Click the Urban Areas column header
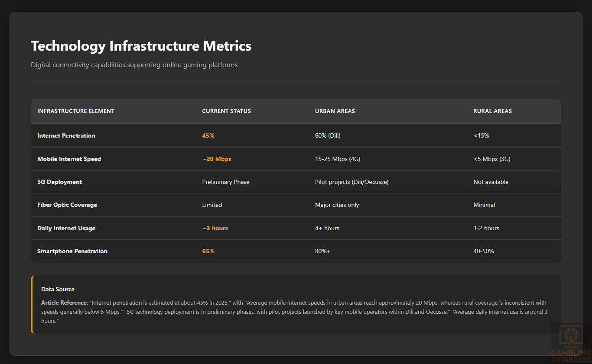The width and height of the screenshot is (592, 364). click(335, 111)
